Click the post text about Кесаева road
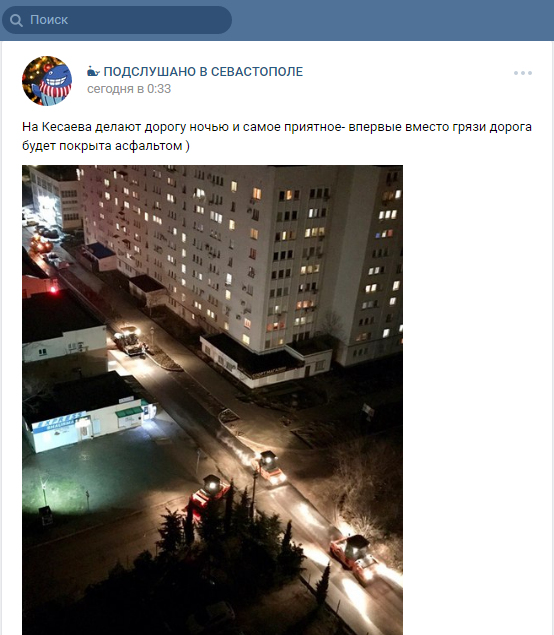This screenshot has height=635, width=554. point(277,136)
